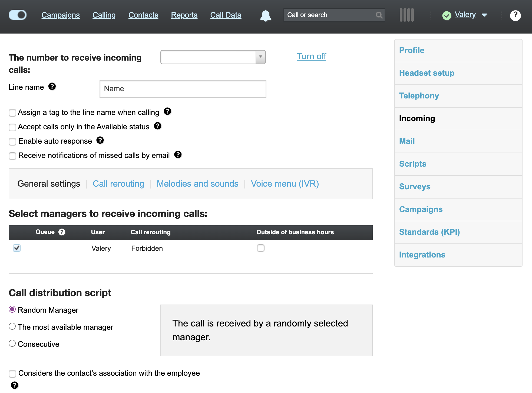Click the help icon beside missed calls notifications

178,155
